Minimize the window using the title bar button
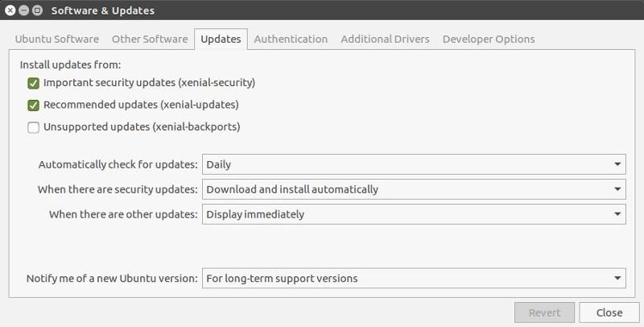This screenshot has height=327, width=644. pos(23,11)
